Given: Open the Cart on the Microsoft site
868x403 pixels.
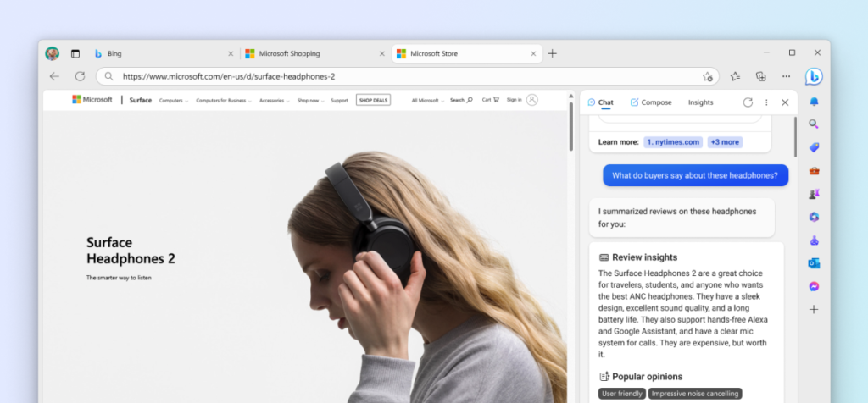Looking at the screenshot, I should (491, 100).
